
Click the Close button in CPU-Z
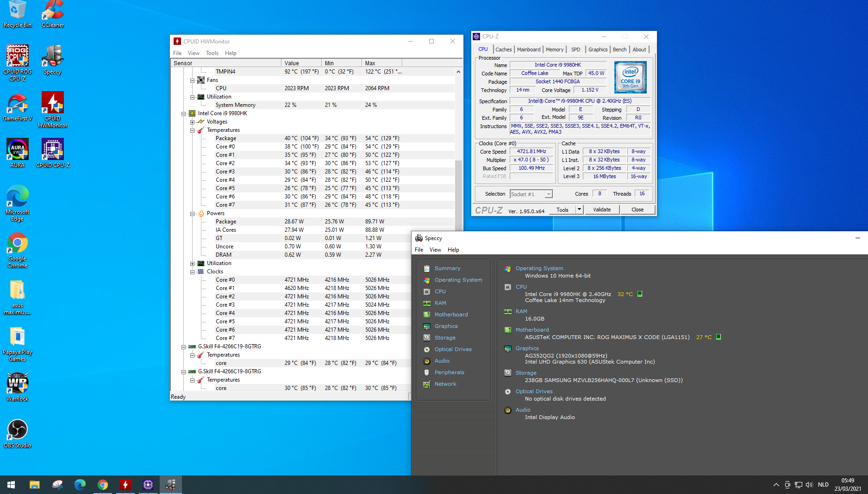coord(637,210)
